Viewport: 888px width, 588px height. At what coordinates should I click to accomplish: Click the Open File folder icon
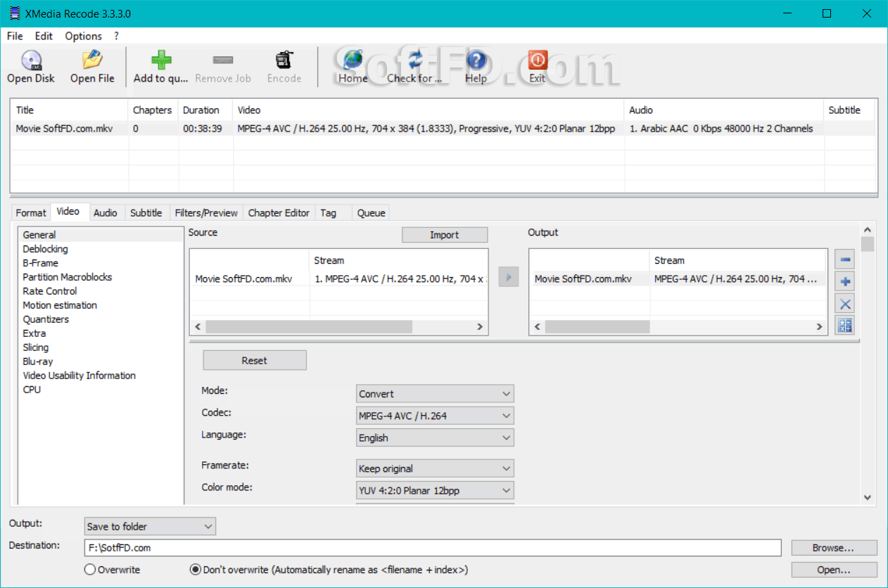pos(92,60)
